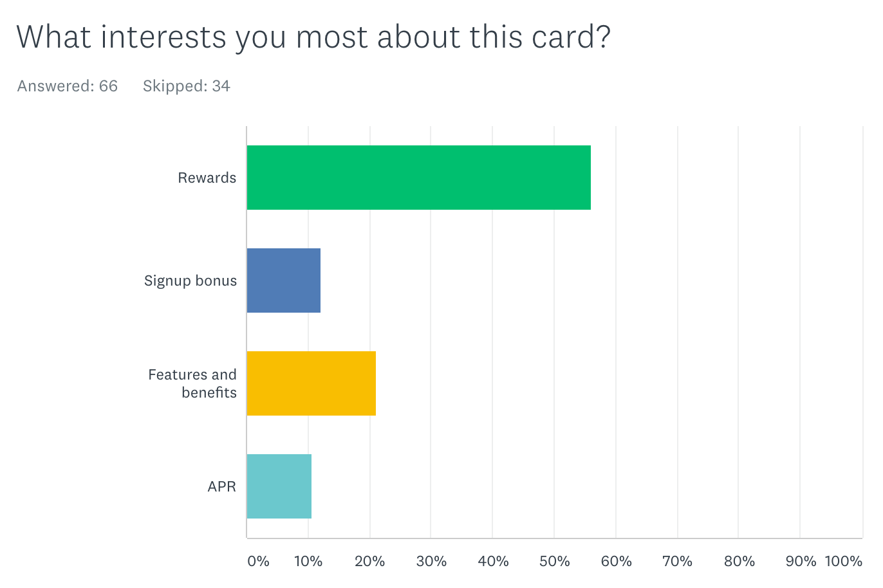
Task: Click the 20% axis tick label
Action: [x=370, y=561]
